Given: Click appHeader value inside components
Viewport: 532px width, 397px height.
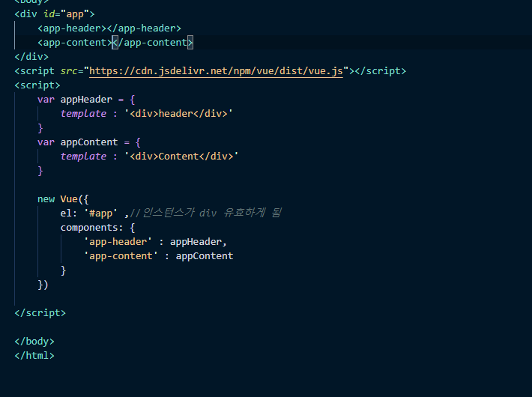Looking at the screenshot, I should [196, 242].
